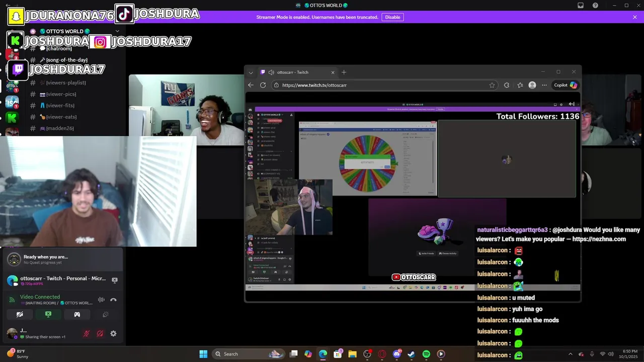Switch to OBS Studio on the taskbar
This screenshot has width=644, height=362.
(367, 354)
